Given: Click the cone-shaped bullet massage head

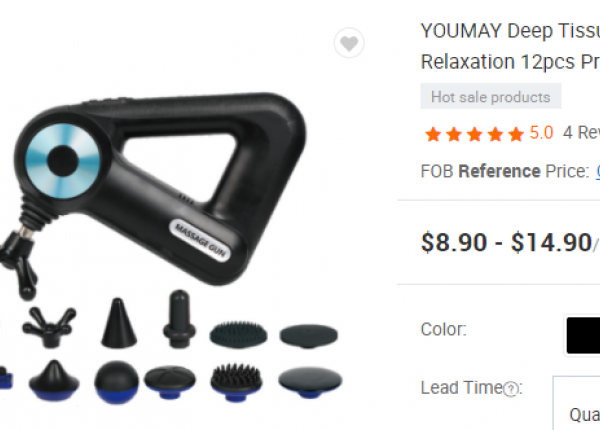Looking at the screenshot, I should click(x=119, y=323).
